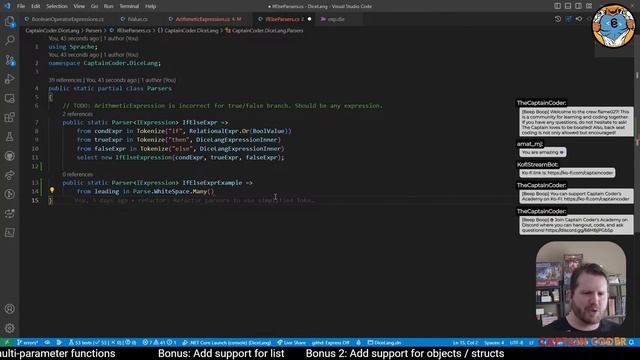640x360 pixels.
Task: Click the git branch item in status bar
Action: coord(28,342)
